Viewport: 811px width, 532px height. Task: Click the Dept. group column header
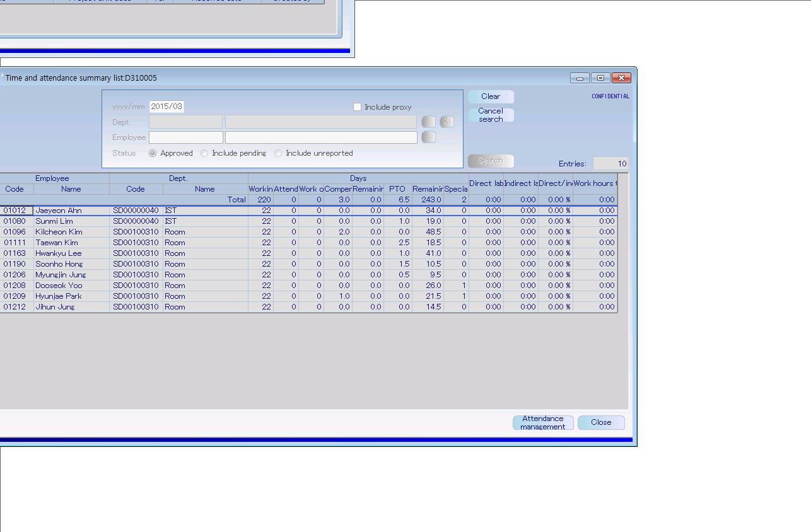click(x=178, y=178)
